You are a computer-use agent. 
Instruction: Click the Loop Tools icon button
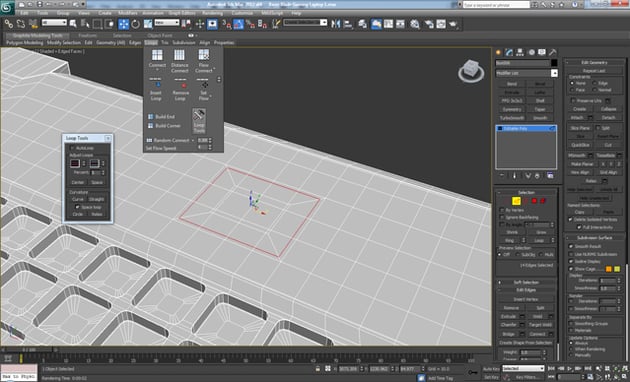pyautogui.click(x=199, y=121)
